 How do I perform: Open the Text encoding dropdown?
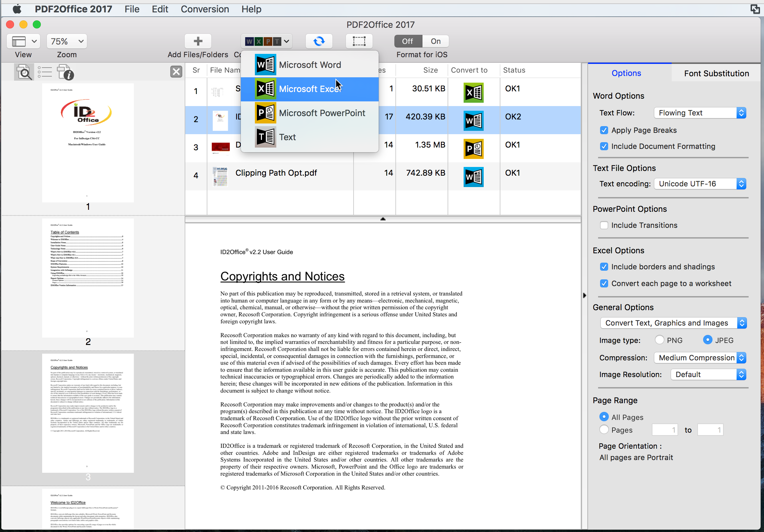pos(700,184)
